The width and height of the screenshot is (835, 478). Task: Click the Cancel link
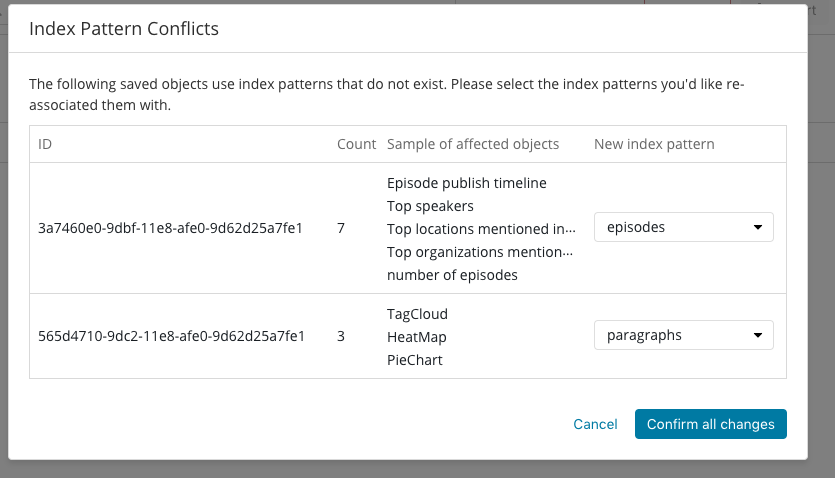(x=595, y=424)
